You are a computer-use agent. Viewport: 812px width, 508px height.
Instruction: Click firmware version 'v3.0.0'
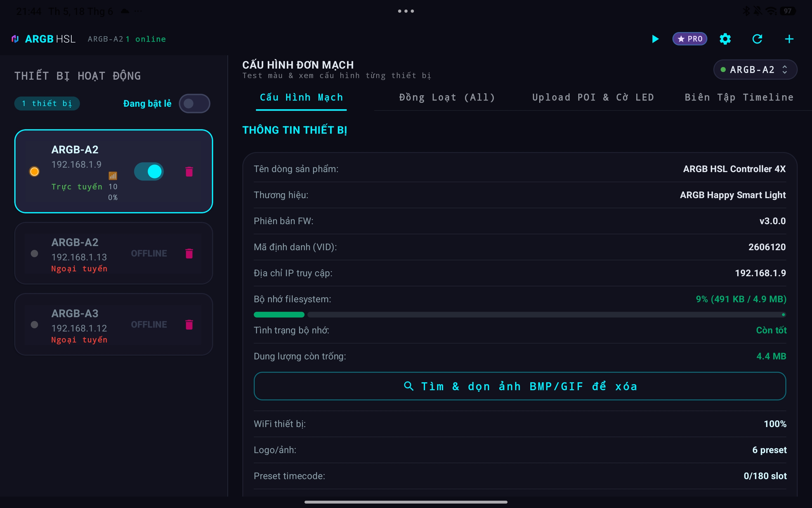tap(772, 221)
